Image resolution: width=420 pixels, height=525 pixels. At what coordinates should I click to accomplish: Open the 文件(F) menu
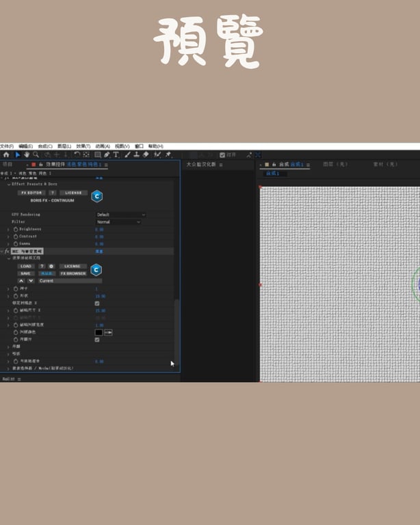(x=7, y=146)
